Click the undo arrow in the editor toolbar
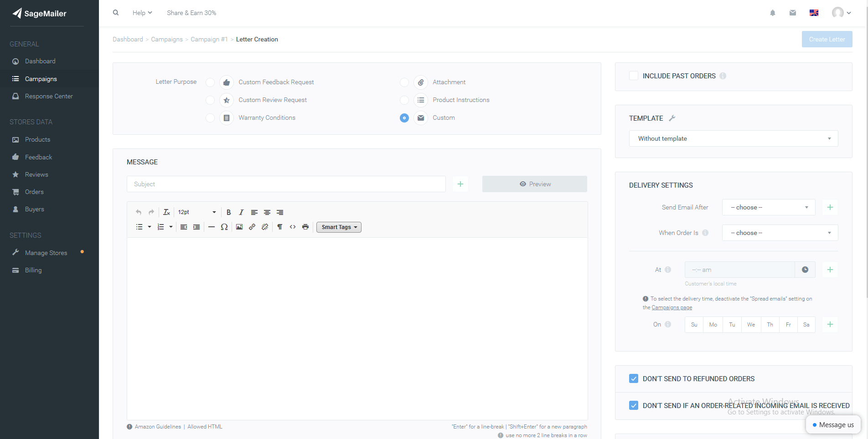The width and height of the screenshot is (868, 439). pos(139,212)
